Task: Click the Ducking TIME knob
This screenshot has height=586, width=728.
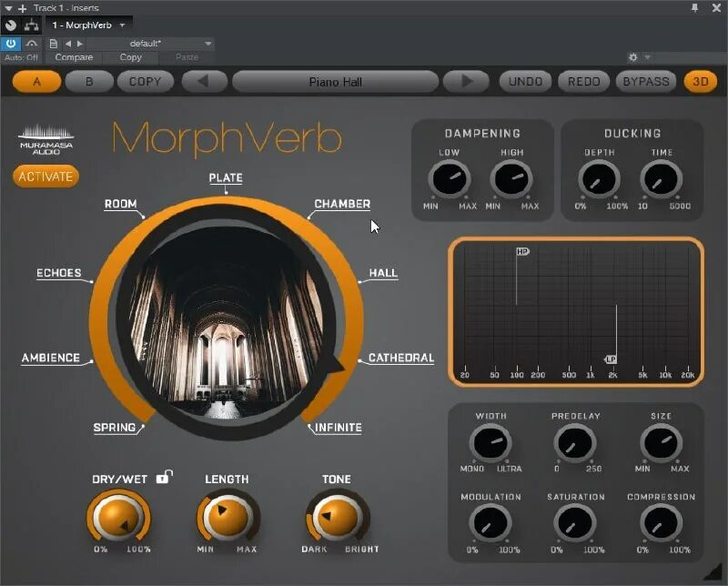Action: click(x=662, y=179)
